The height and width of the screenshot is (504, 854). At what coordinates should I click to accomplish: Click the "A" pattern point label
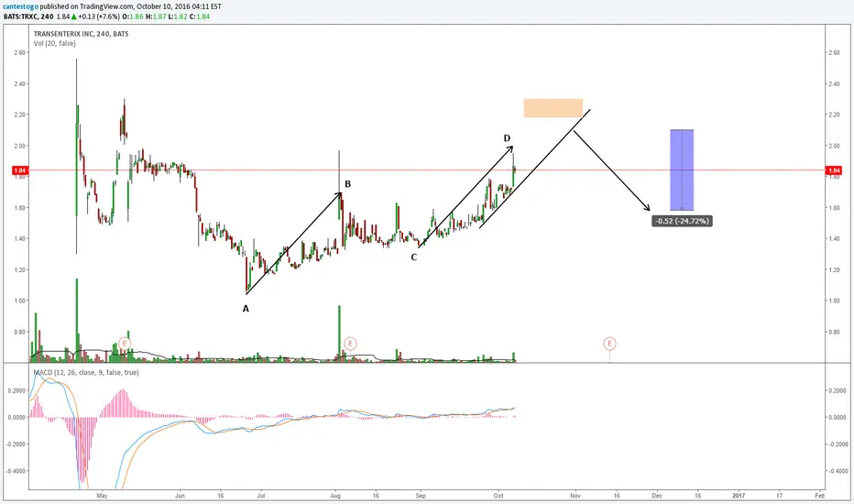pos(246,309)
